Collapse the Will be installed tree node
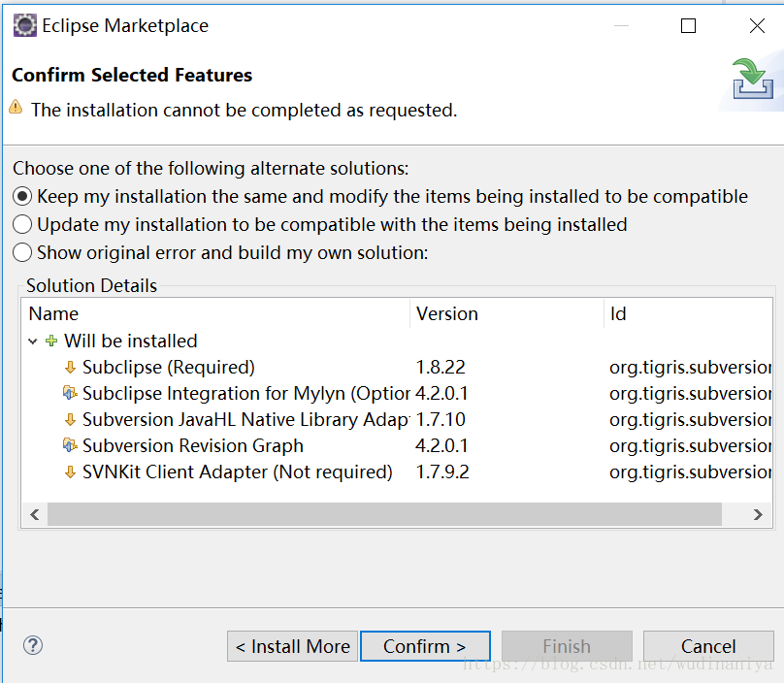 click(x=33, y=341)
